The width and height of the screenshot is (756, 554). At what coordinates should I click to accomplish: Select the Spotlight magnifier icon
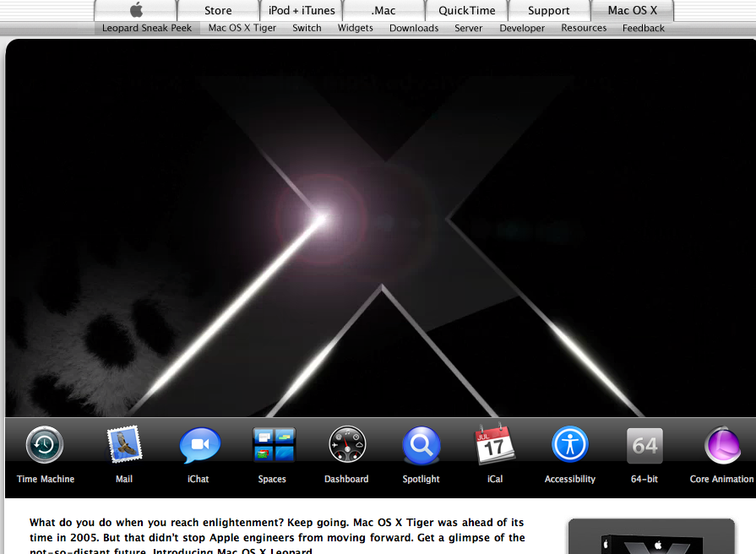point(422,444)
